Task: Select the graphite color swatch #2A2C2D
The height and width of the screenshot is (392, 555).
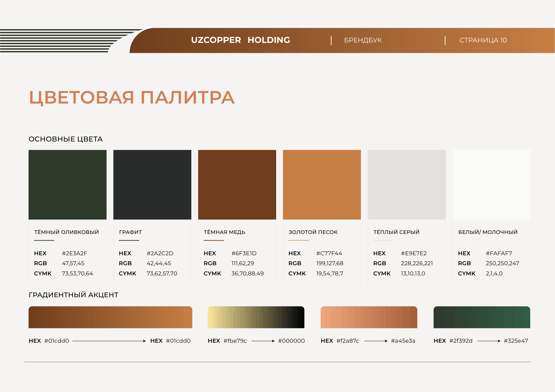Action: pyautogui.click(x=152, y=185)
